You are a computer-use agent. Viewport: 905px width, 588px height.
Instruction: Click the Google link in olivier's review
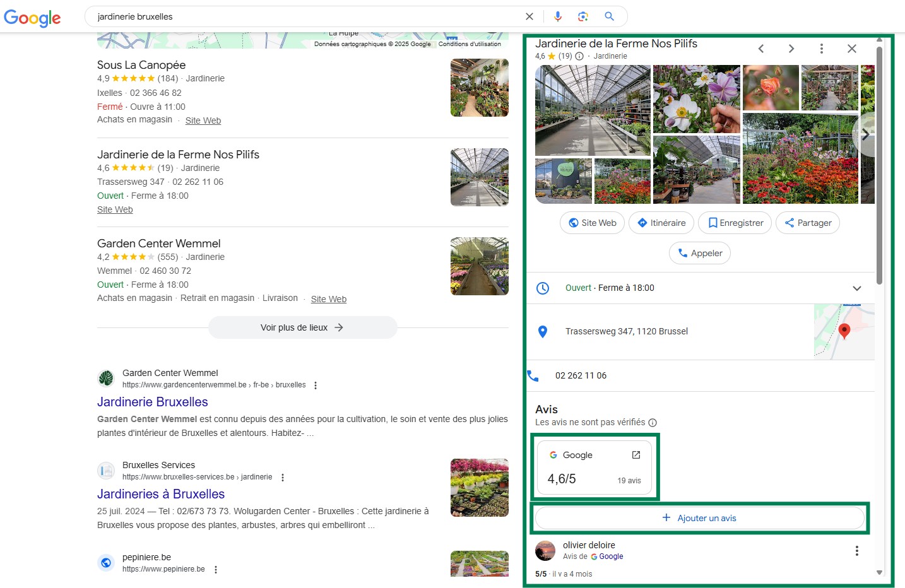611,556
